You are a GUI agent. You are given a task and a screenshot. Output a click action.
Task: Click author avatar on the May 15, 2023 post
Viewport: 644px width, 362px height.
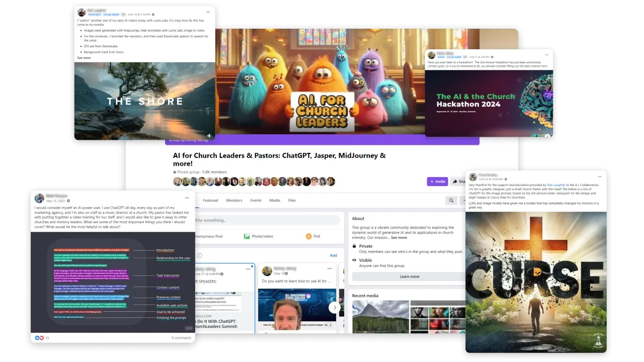(x=39, y=198)
